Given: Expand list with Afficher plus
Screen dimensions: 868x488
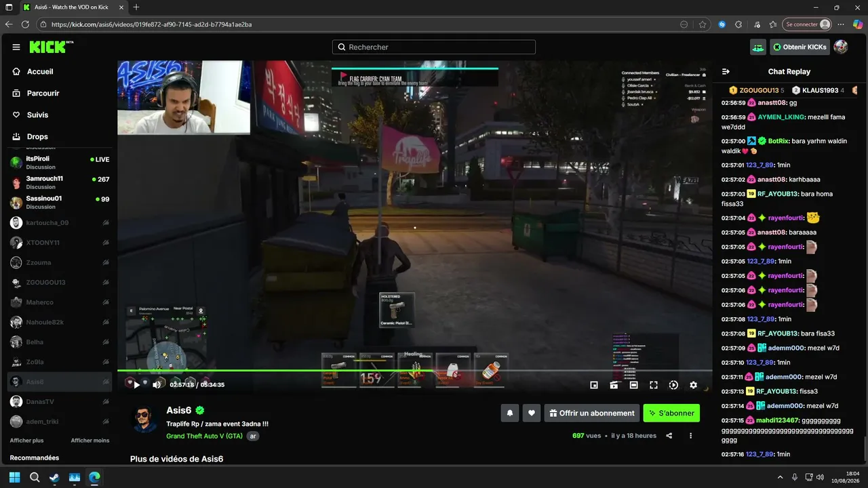Looking at the screenshot, I should (26, 441).
